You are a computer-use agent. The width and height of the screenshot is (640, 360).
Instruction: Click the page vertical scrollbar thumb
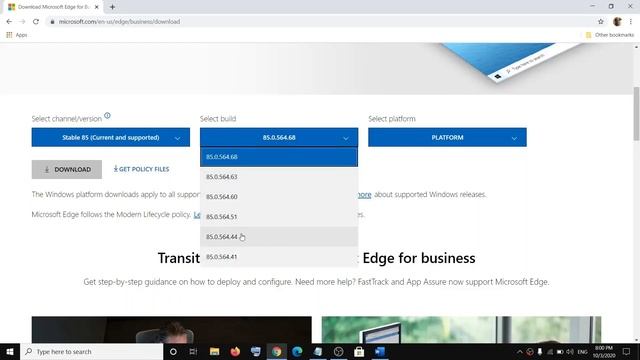[636, 113]
